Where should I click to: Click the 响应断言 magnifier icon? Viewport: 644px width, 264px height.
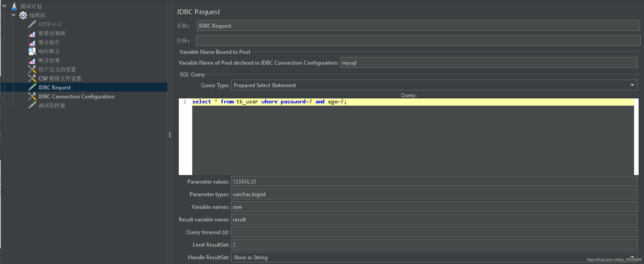[32, 51]
